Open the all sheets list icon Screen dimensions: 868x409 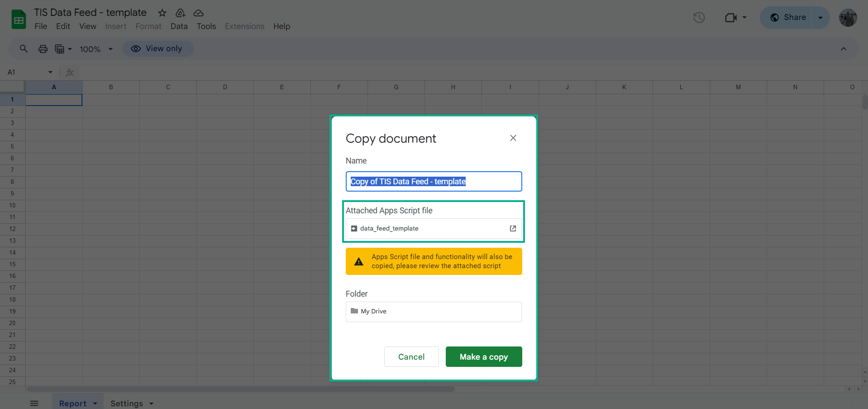point(34,403)
